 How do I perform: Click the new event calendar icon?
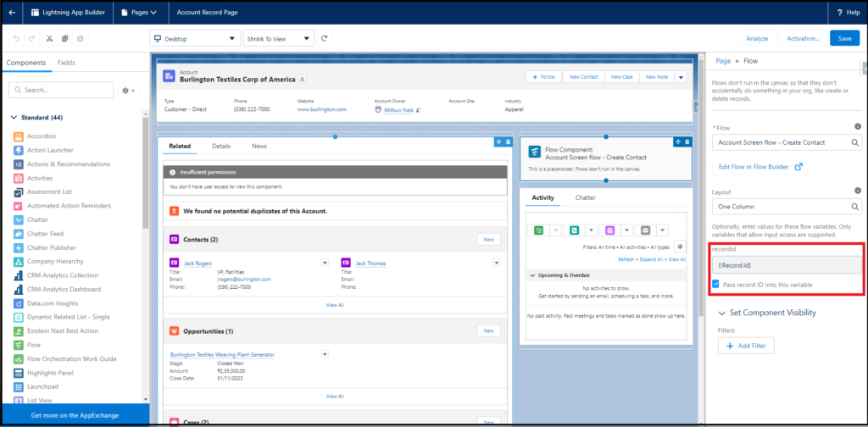point(610,230)
